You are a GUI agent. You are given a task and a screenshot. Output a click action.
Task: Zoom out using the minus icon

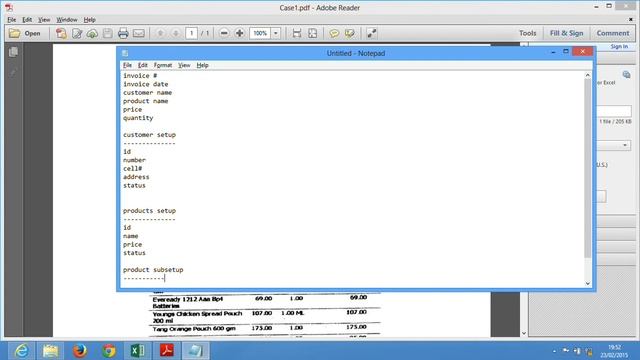224,33
